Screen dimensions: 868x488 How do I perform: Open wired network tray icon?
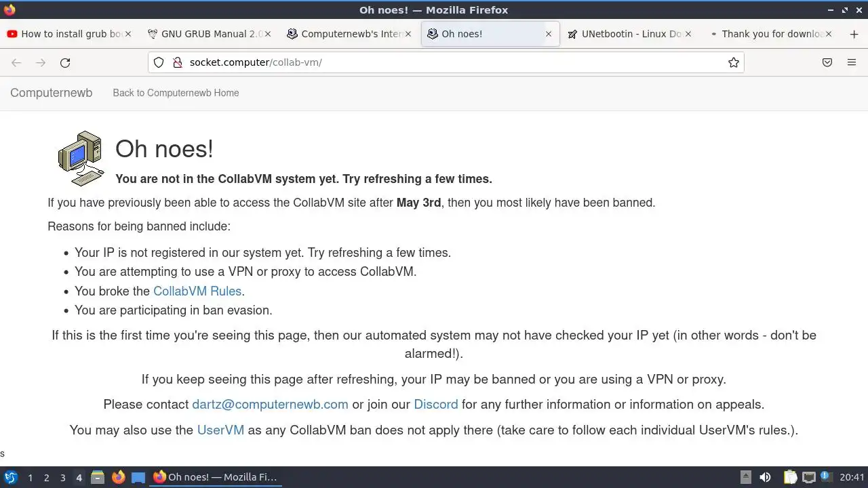[808, 477]
